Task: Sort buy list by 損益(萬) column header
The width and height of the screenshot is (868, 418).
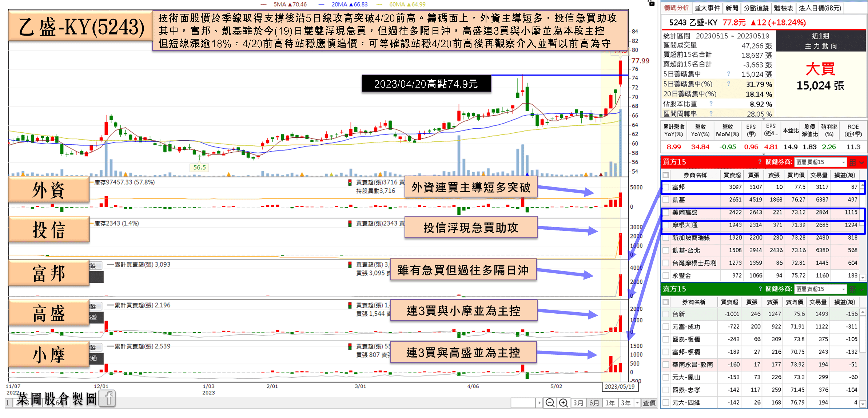Action: point(844,175)
